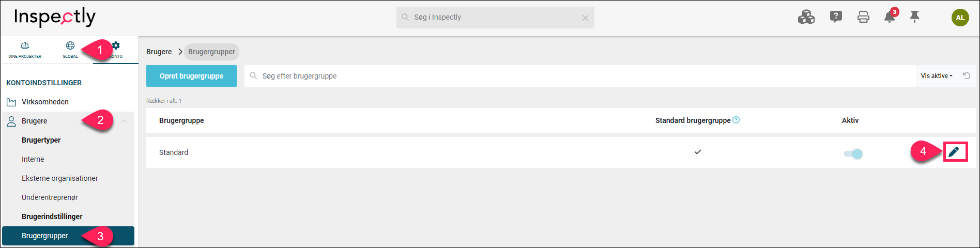Open the notifications bell icon
Screen dimensions: 980x248
(890, 17)
